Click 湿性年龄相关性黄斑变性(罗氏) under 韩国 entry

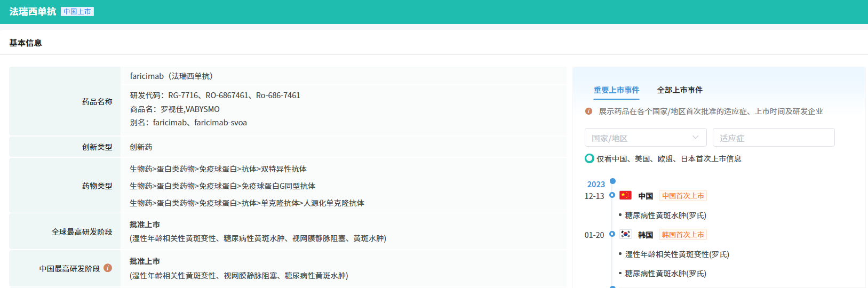[x=677, y=254]
